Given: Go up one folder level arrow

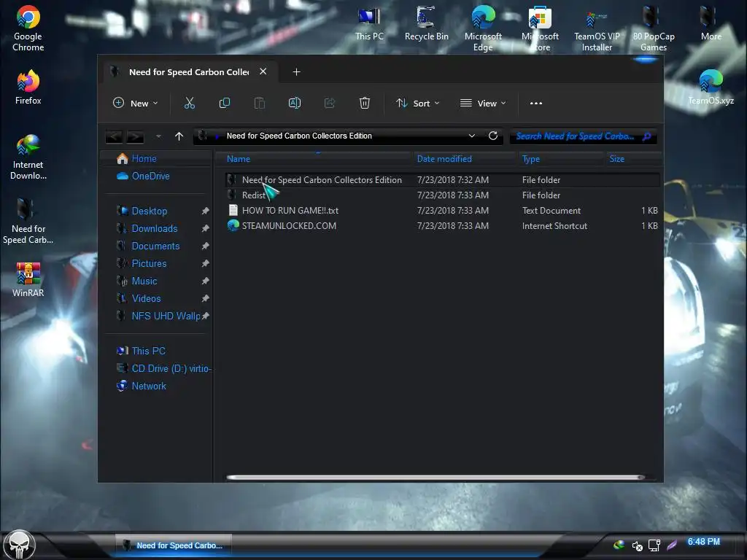Looking at the screenshot, I should pos(179,136).
